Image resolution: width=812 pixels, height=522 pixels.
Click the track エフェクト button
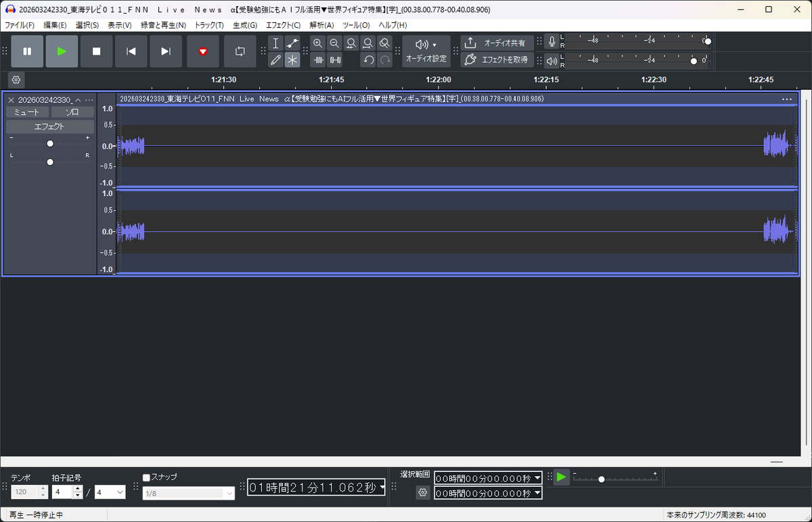[x=50, y=126]
